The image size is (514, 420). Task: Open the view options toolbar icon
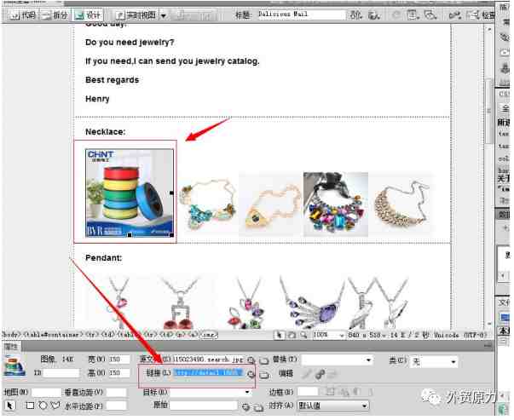pyautogui.click(x=412, y=14)
